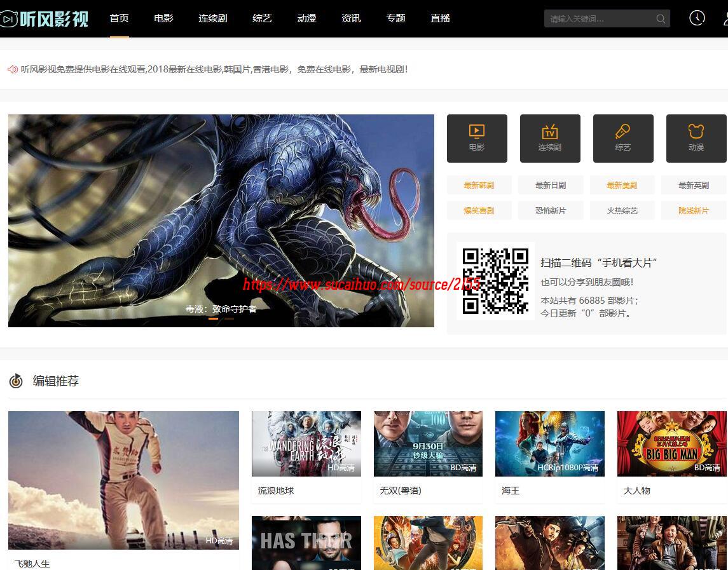Click the 最新日剧 link
This screenshot has width=728, height=570.
pyautogui.click(x=551, y=185)
